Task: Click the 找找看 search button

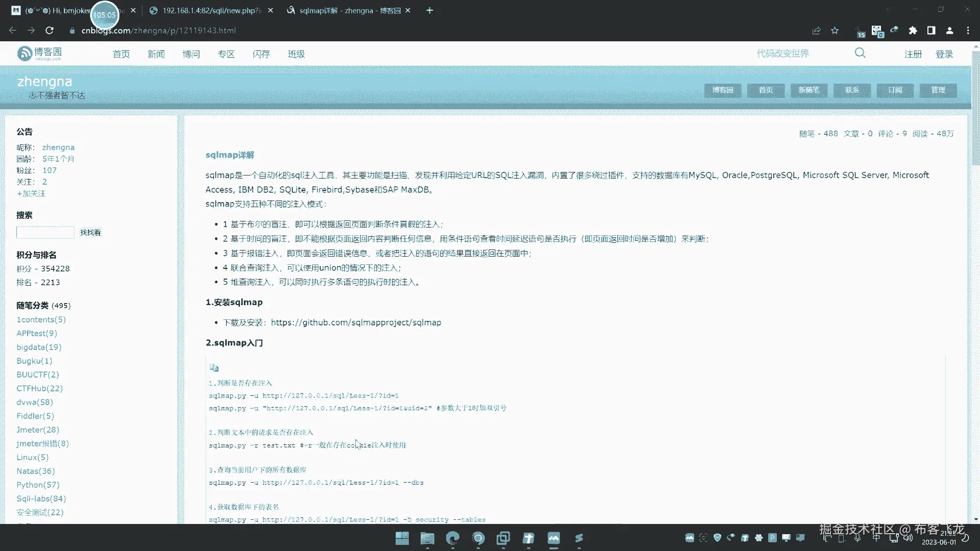Action: [x=90, y=233]
